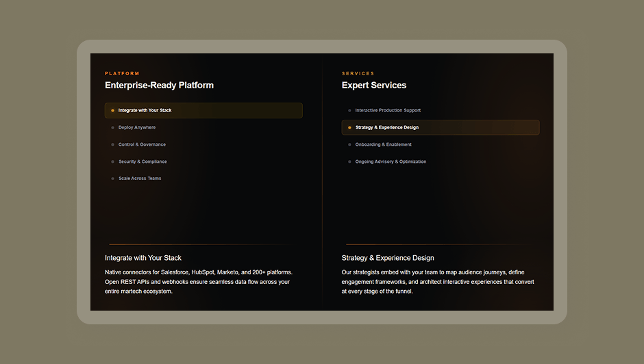644x364 pixels.
Task: Open Interactive Production Support
Action: tap(441, 110)
